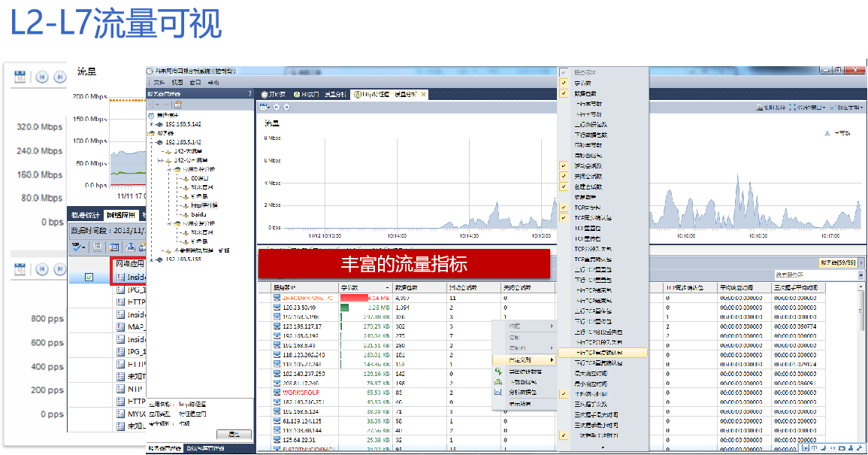
Task: Sort by the 活动会话数 column header
Action: point(474,287)
